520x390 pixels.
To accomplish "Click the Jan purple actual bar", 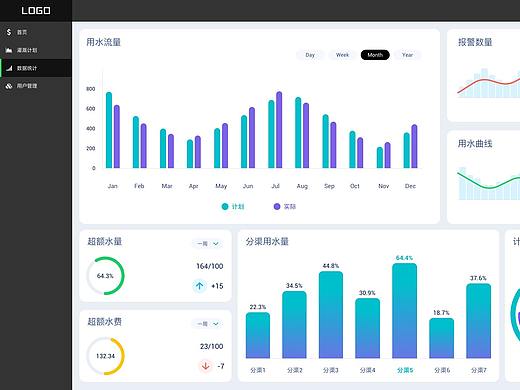I will [117, 136].
